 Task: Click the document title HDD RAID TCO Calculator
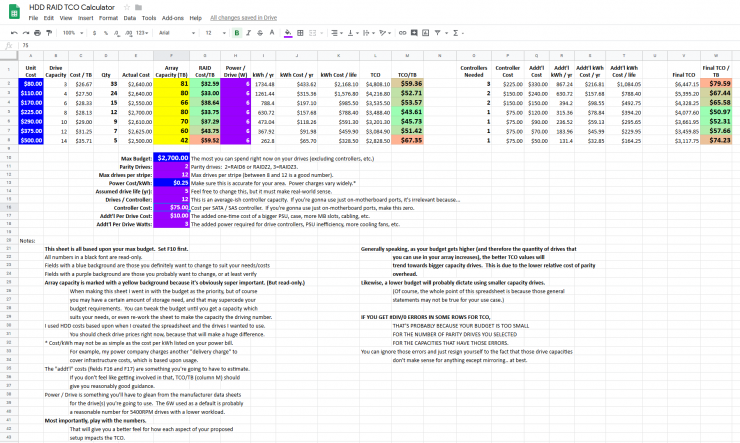72,7
